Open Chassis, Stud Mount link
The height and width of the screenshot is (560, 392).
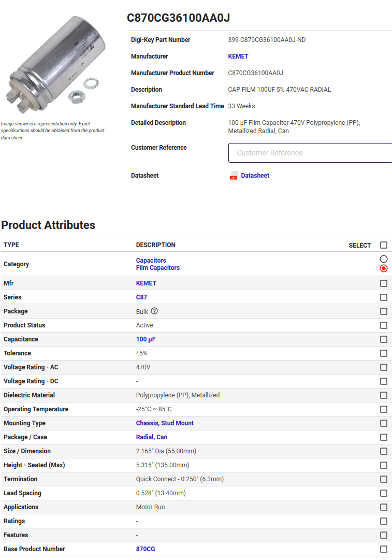(165, 423)
